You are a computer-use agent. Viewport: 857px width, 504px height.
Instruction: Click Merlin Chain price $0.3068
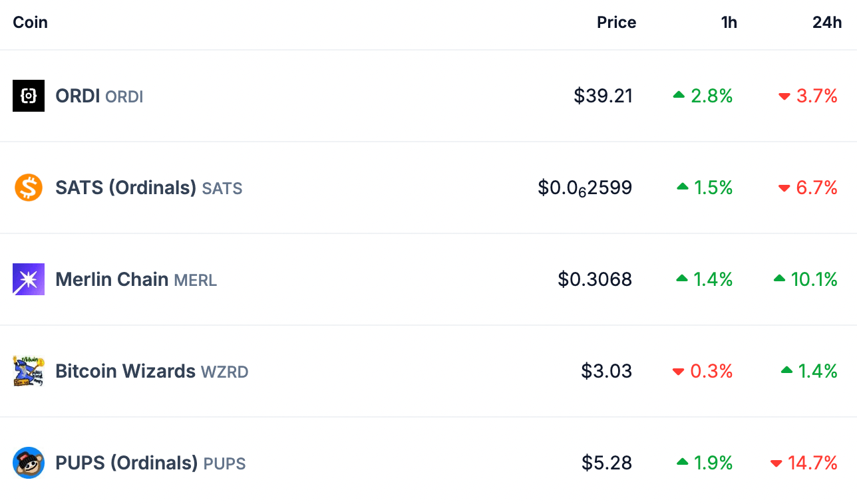[x=595, y=280]
